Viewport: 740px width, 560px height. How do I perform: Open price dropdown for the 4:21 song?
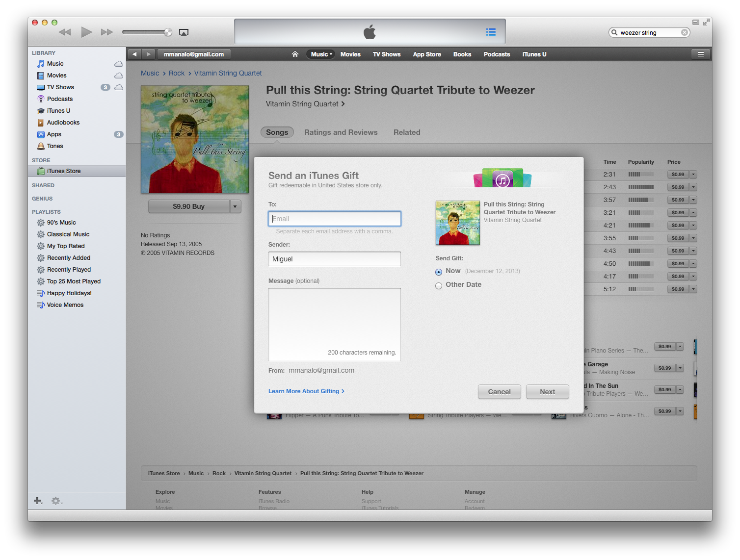[x=693, y=226]
